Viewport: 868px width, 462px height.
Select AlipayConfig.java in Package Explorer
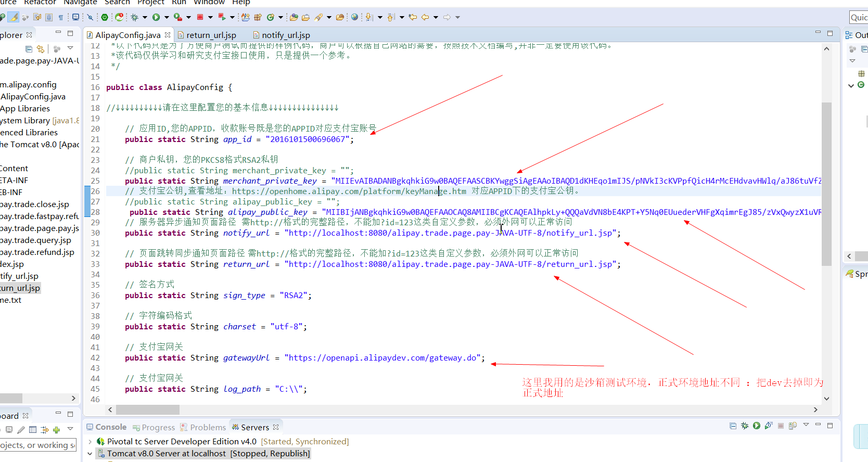click(x=33, y=96)
